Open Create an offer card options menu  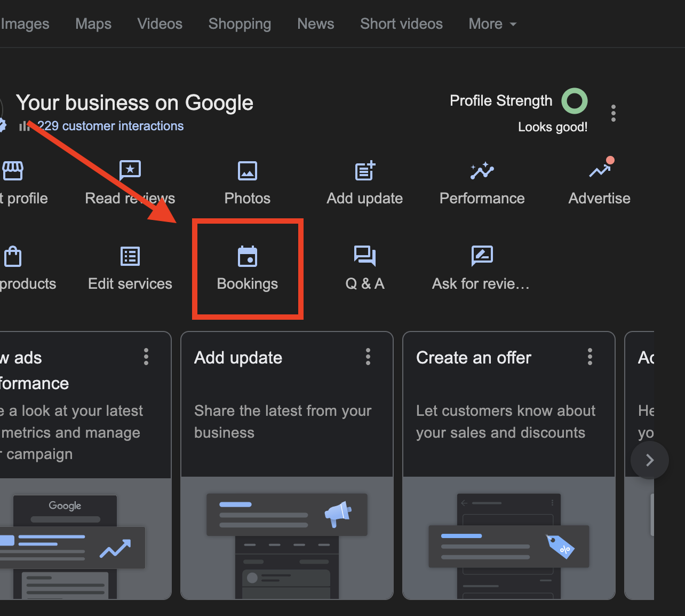[x=590, y=357]
